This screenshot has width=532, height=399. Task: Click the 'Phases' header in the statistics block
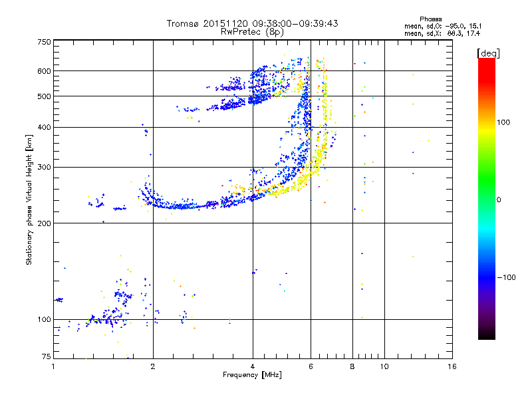pyautogui.click(x=430, y=19)
